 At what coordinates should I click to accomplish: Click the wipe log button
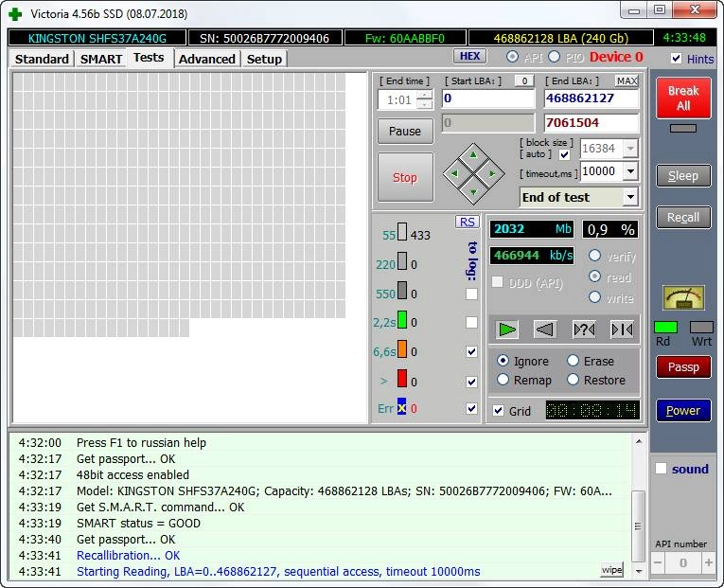(x=611, y=569)
